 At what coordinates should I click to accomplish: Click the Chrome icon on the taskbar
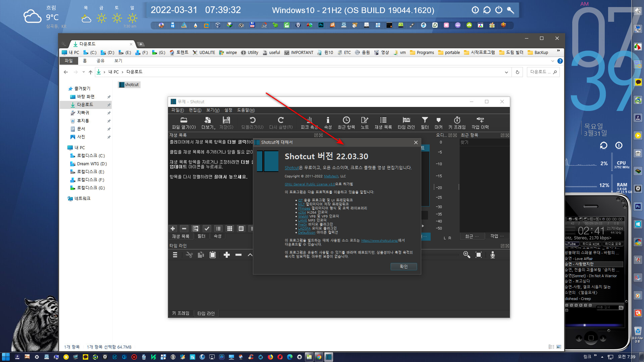[319, 357]
